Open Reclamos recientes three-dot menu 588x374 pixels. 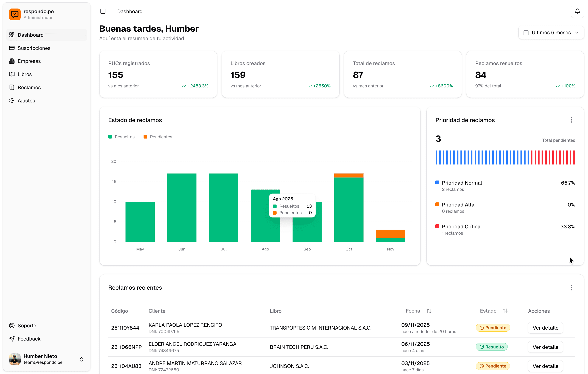coord(571,288)
